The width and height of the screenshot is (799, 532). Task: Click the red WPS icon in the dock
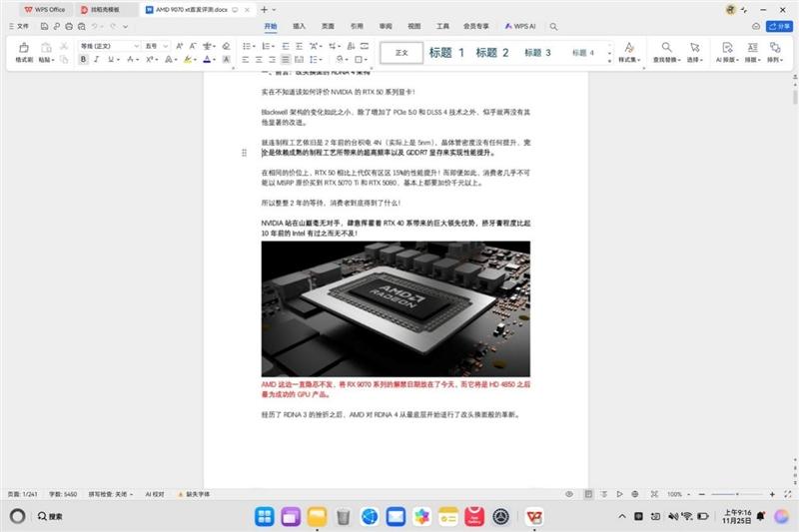click(534, 517)
